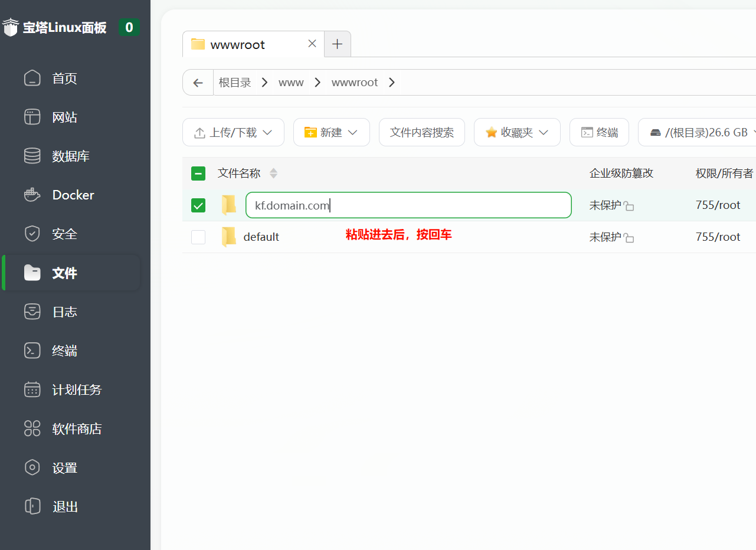
Task: Open the scheduled tasks calendar icon
Action: [32, 389]
